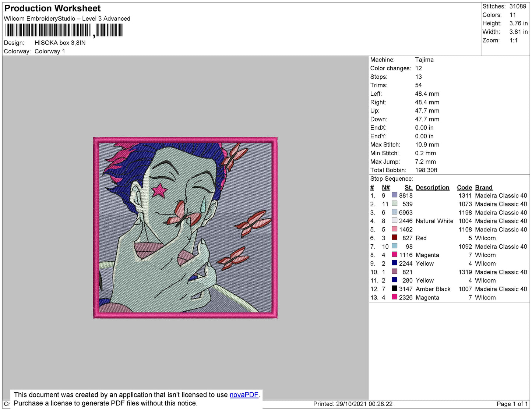Select the Max Jump value '7.2 mm'

(426, 162)
